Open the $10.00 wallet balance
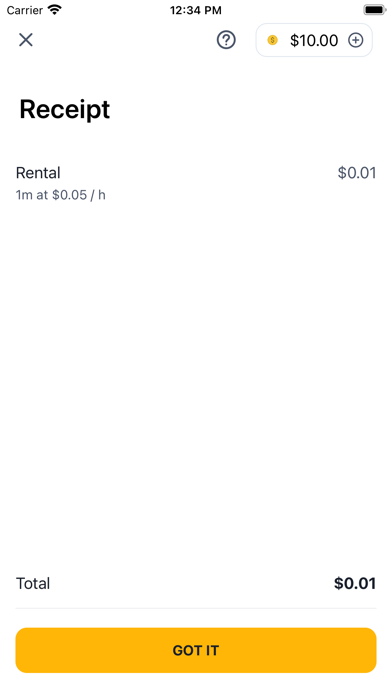The height and width of the screenshot is (696, 392). pos(314,40)
